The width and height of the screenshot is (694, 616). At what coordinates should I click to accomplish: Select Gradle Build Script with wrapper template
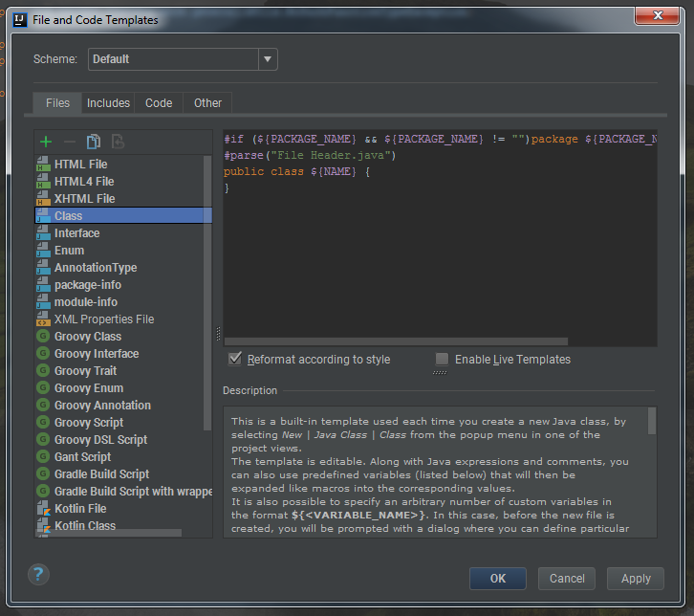(x=123, y=491)
